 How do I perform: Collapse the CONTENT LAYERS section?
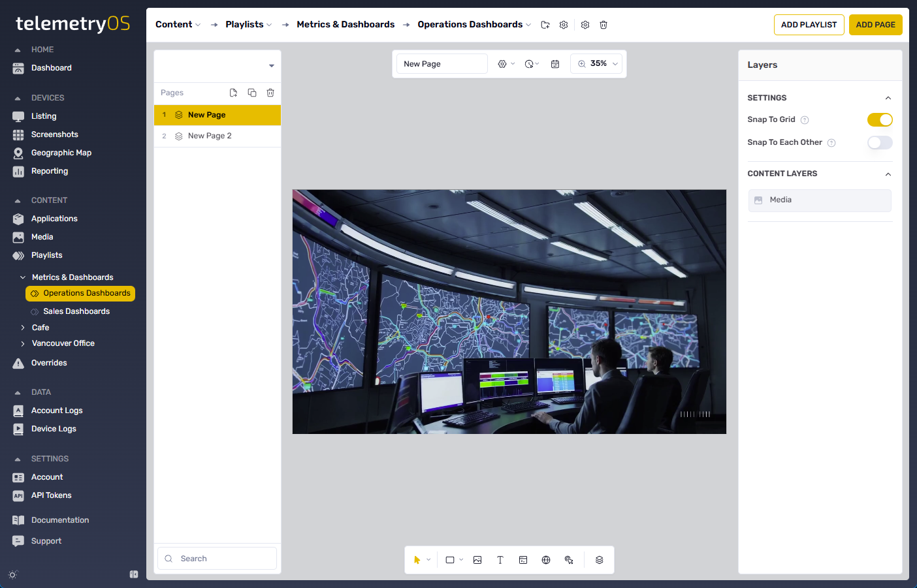(x=888, y=174)
